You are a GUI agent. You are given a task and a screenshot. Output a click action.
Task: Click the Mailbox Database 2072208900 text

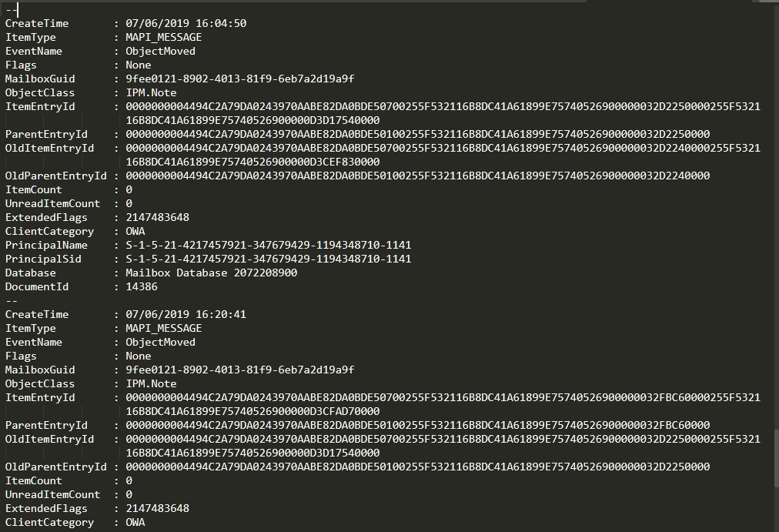click(211, 273)
